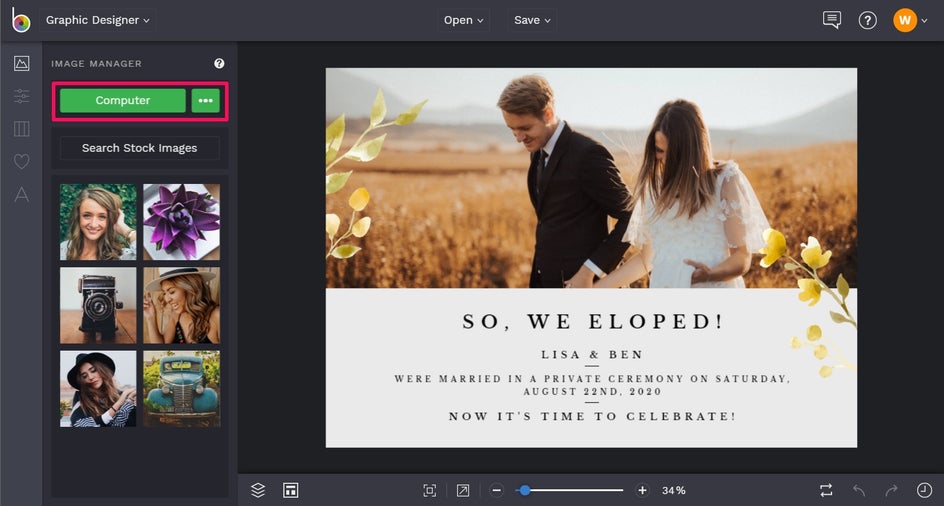Screen dimensions: 944x506
Task: Expand the account menu chevron beside avatar
Action: coord(924,21)
